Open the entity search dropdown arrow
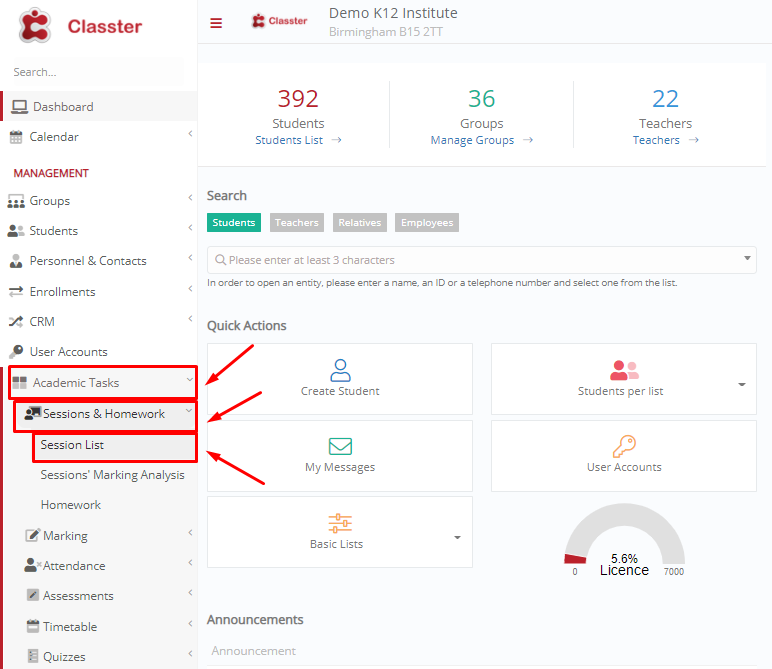This screenshot has width=772, height=669. coord(747,258)
